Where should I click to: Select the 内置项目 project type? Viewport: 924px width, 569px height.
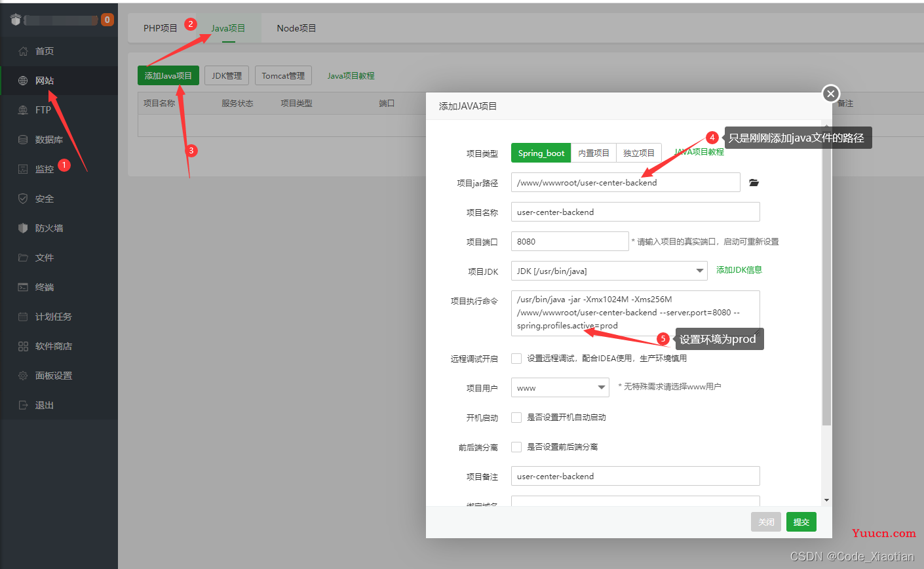coord(594,153)
